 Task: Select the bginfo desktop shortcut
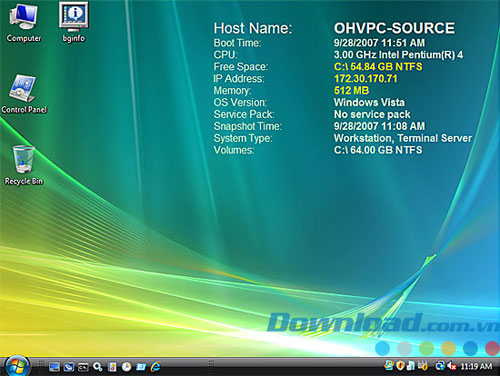pos(74,23)
